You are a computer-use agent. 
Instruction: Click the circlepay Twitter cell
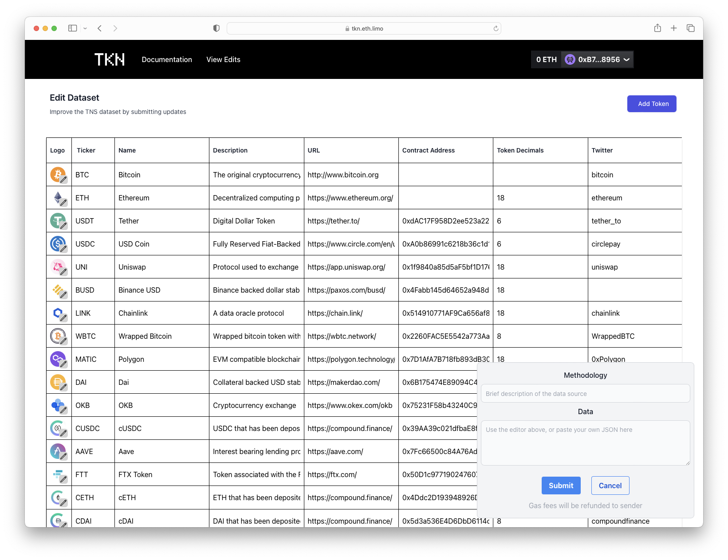click(635, 244)
